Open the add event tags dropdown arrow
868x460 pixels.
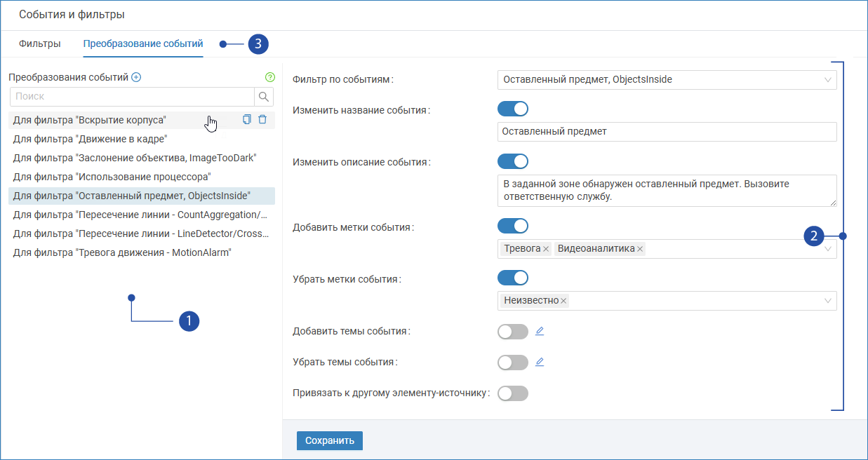[828, 249]
